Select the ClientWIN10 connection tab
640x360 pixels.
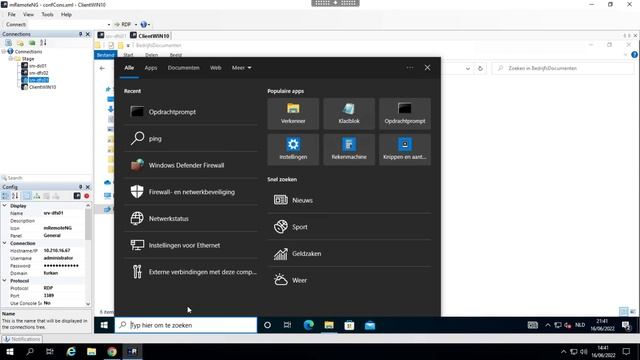tap(149, 36)
